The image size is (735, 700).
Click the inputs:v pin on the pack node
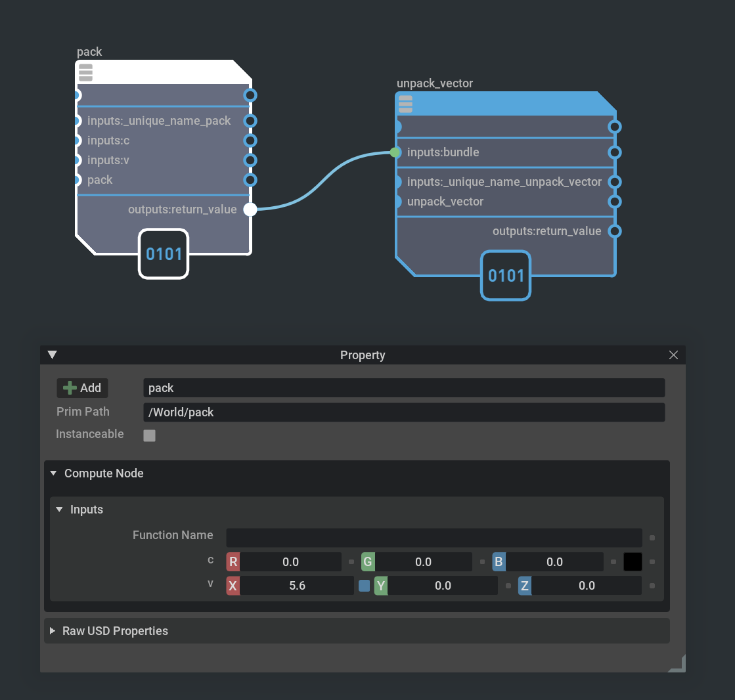tap(77, 160)
